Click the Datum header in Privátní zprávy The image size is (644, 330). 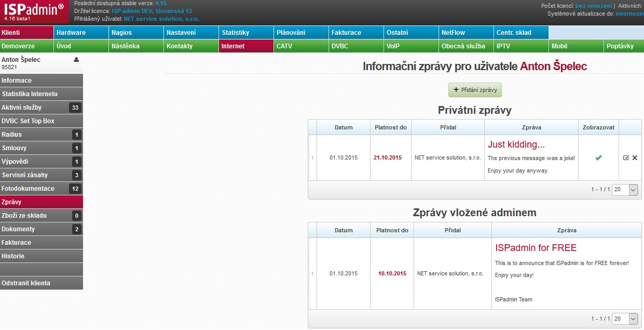(344, 127)
